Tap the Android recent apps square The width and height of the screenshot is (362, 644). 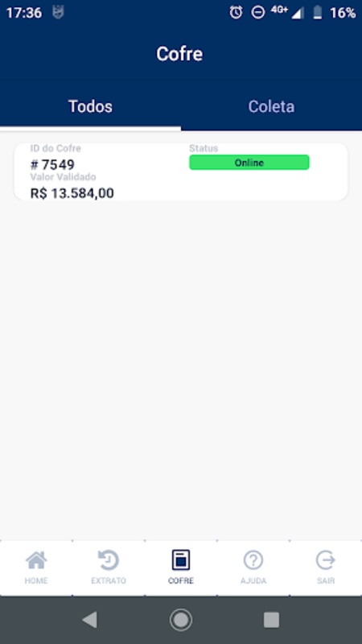[x=271, y=620]
